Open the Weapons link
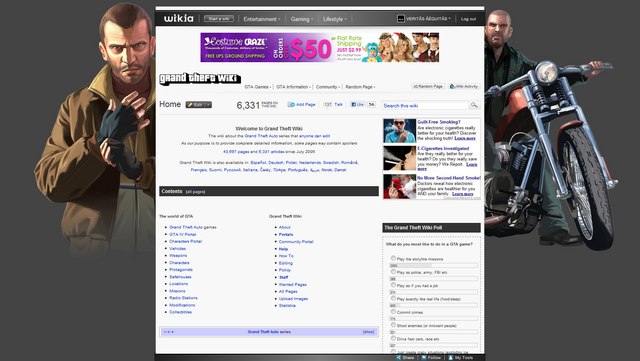 click(x=178, y=255)
